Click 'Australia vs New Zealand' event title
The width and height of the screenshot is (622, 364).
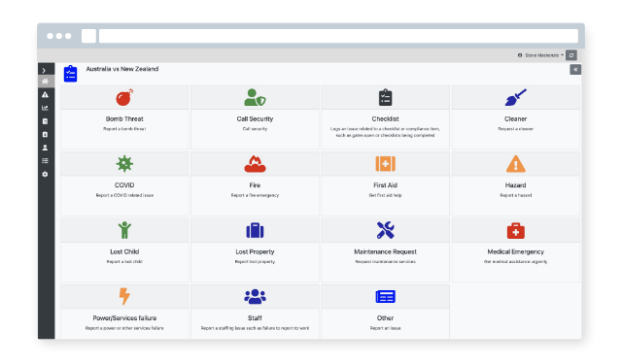click(122, 69)
